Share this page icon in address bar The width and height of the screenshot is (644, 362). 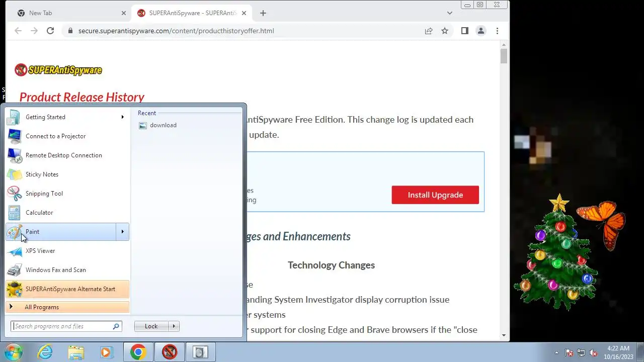click(429, 31)
